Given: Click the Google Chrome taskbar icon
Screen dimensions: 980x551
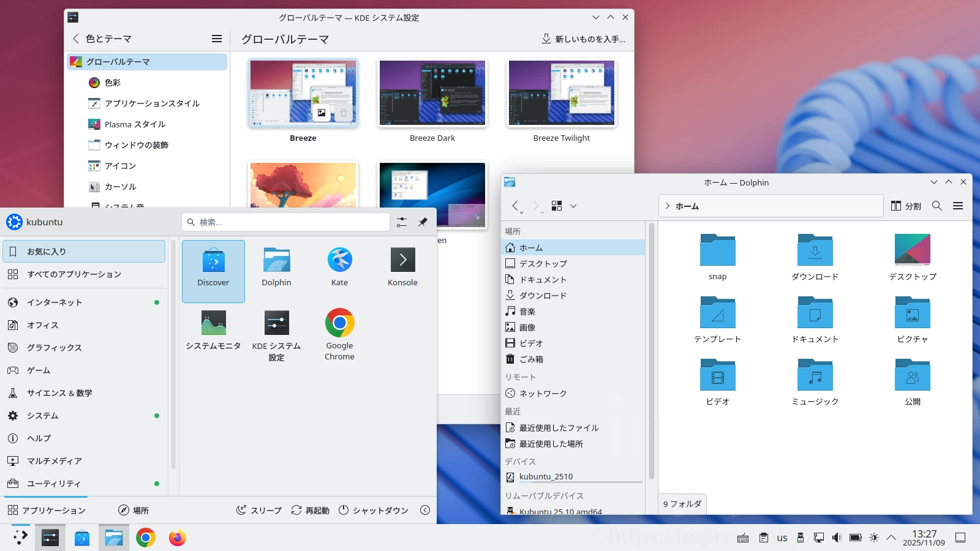Looking at the screenshot, I should (x=146, y=538).
